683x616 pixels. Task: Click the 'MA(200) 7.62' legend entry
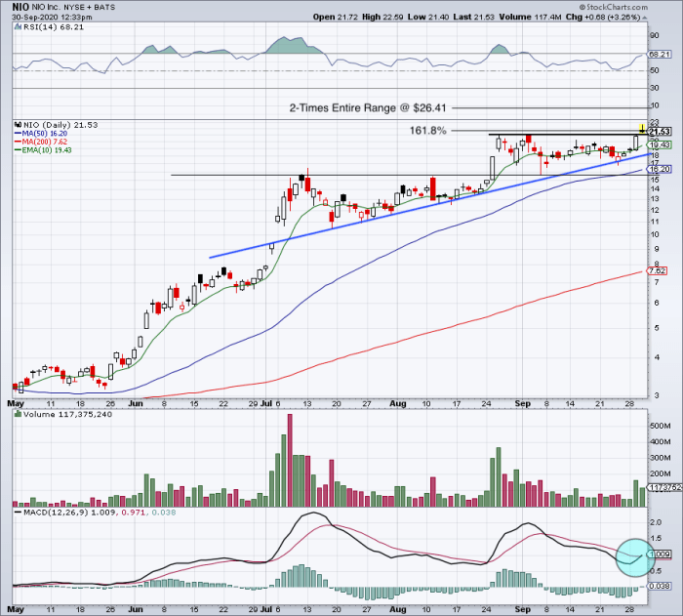click(x=45, y=142)
